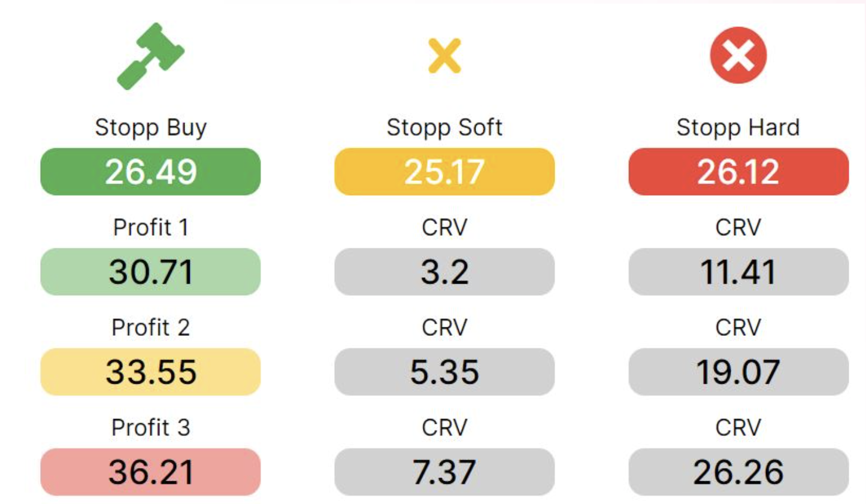Select the Stopp Buy 26.49 green badge
The width and height of the screenshot is (866, 504).
pos(150,172)
